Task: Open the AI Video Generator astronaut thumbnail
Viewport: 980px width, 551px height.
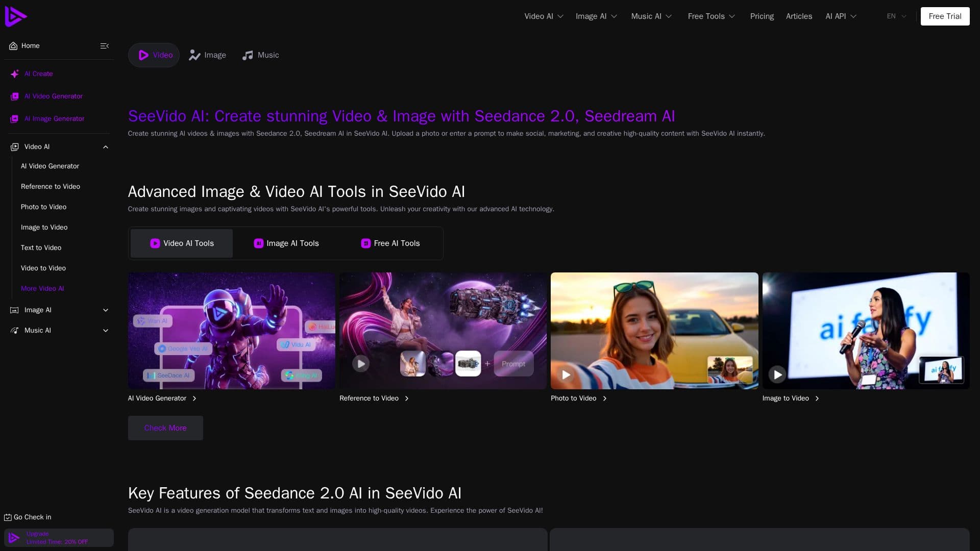Action: tap(232, 331)
